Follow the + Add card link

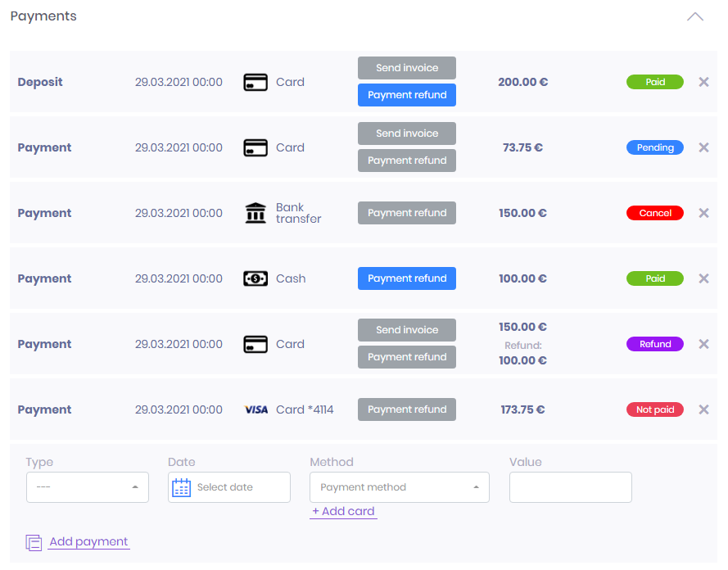click(x=343, y=511)
